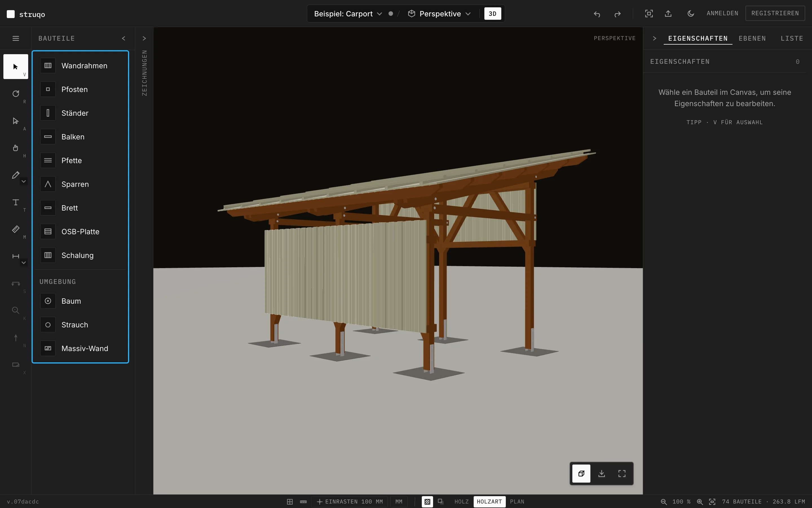Click the fit-to-view frame icon in header
This screenshot has width=812, height=508.
point(649,14)
